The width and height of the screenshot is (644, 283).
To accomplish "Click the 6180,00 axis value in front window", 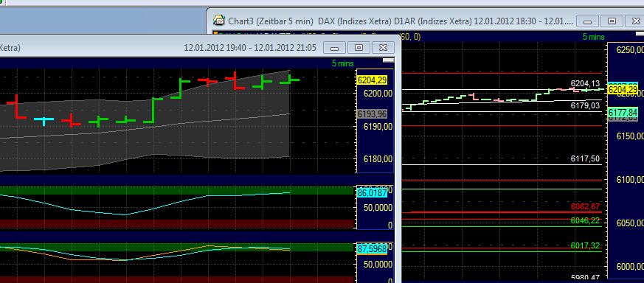I will pyautogui.click(x=378, y=159).
